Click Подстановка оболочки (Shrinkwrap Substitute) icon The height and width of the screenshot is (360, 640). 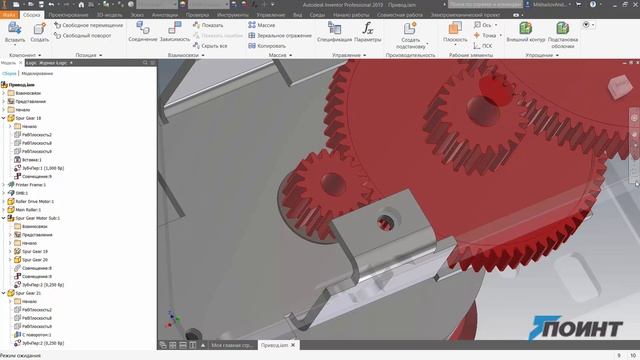click(562, 28)
